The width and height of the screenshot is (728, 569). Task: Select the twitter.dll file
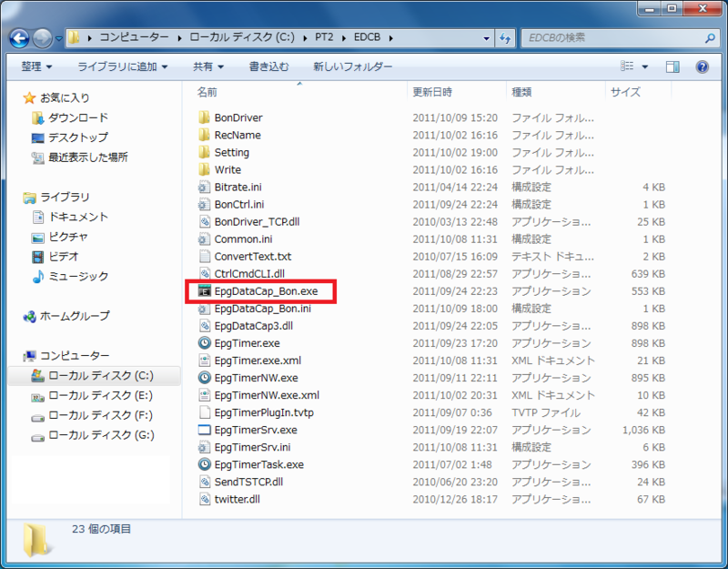tap(238, 499)
